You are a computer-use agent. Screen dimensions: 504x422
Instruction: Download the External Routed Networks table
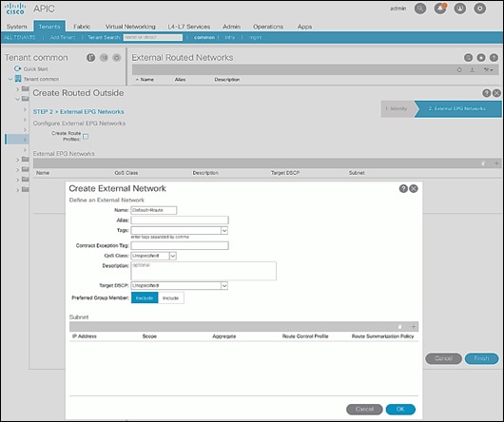point(473,69)
